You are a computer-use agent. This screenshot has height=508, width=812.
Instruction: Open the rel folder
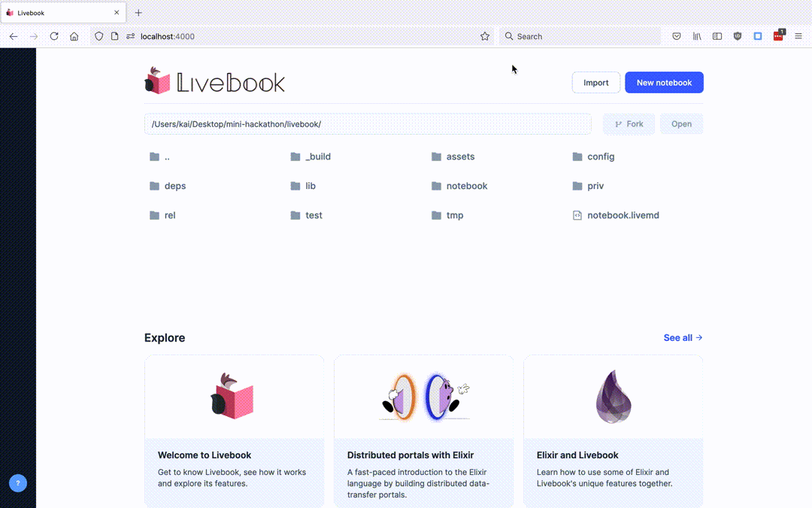click(162, 215)
